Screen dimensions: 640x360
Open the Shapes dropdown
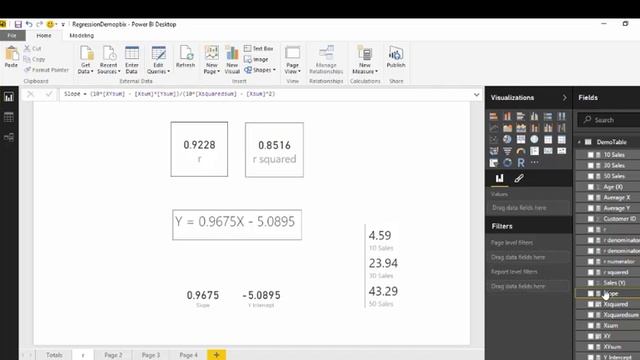point(260,70)
